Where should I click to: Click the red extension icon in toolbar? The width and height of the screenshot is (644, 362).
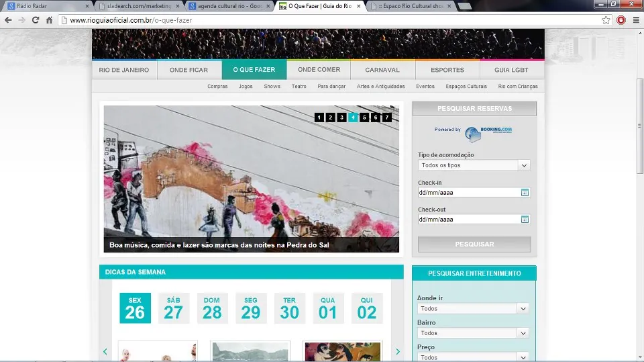pos(621,20)
